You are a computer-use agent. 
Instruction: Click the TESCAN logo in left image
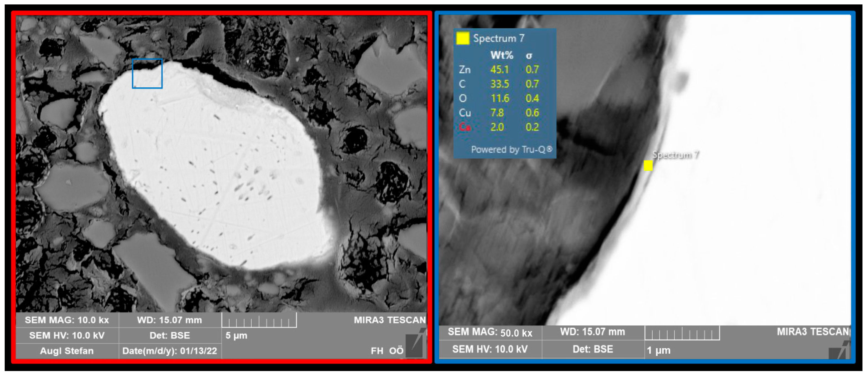click(x=415, y=345)
